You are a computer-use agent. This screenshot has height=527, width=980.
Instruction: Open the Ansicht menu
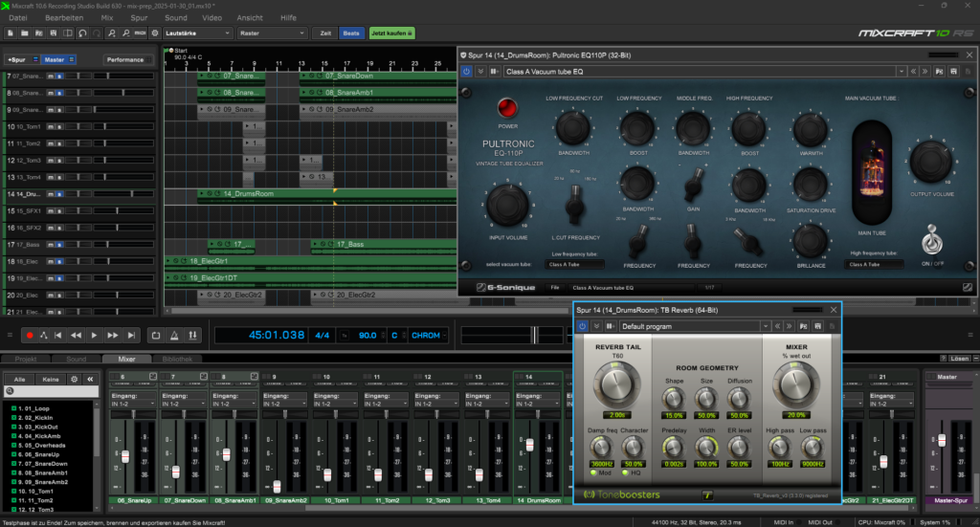click(x=250, y=17)
